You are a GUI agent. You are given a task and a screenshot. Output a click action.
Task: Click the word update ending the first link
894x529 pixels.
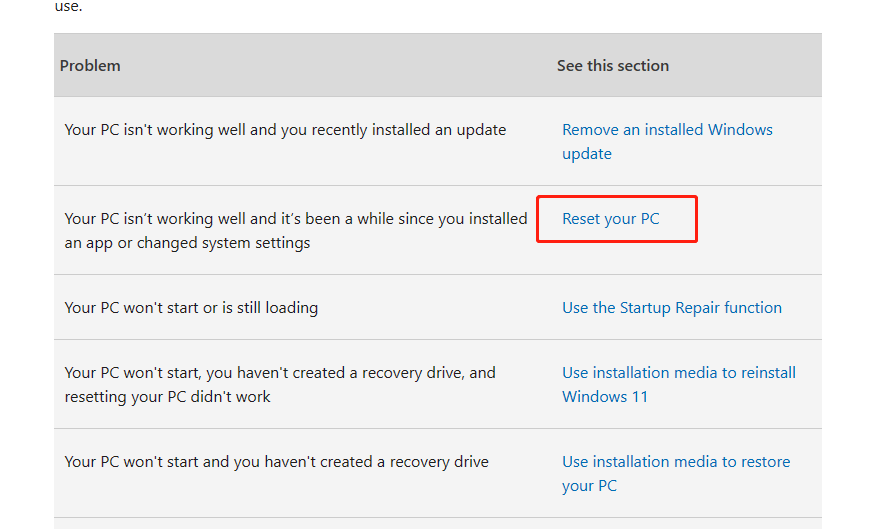point(587,154)
